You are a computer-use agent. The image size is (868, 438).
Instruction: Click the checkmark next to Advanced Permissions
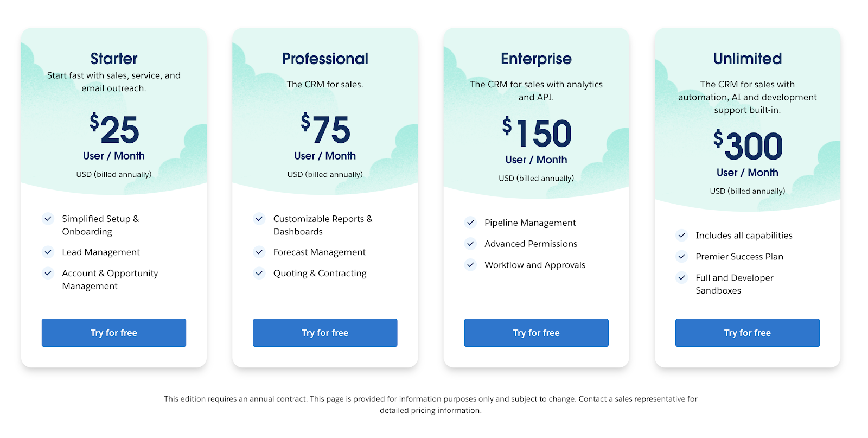click(470, 244)
